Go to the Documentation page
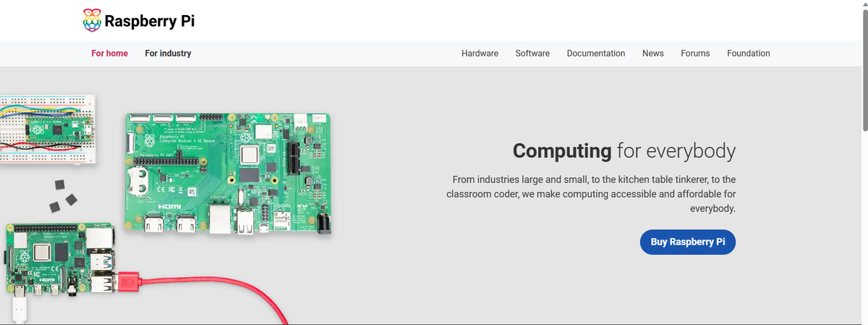The image size is (868, 325). 596,54
